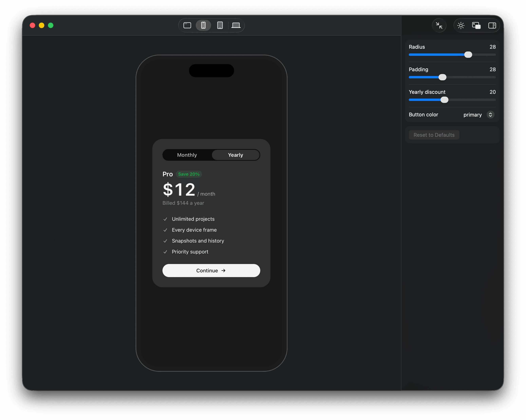Click the overlapping windows snapshot icon
The height and width of the screenshot is (420, 526).
[476, 25]
